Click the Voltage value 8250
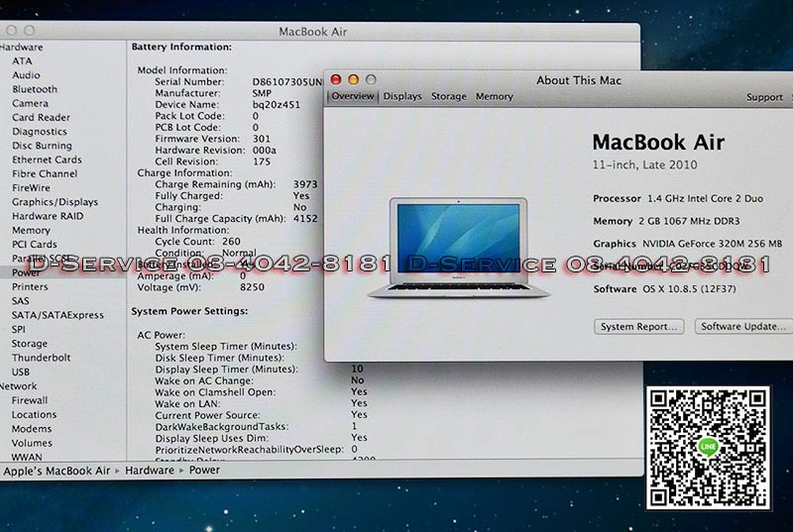The image size is (793, 532). (x=252, y=286)
